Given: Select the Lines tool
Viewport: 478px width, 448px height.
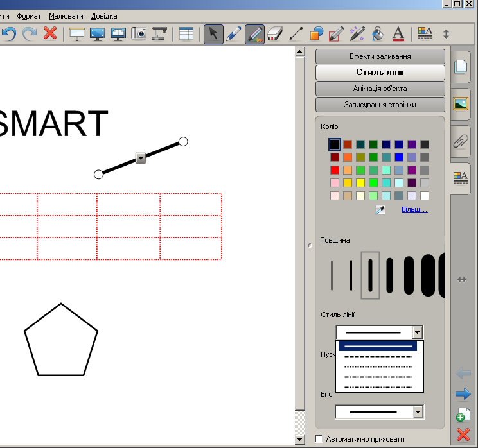Looking at the screenshot, I should 296,33.
